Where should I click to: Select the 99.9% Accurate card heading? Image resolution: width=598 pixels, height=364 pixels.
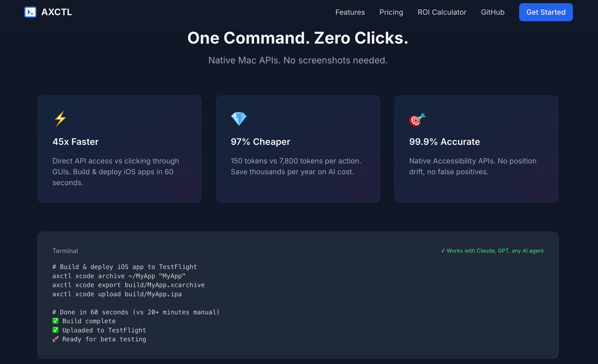(444, 142)
